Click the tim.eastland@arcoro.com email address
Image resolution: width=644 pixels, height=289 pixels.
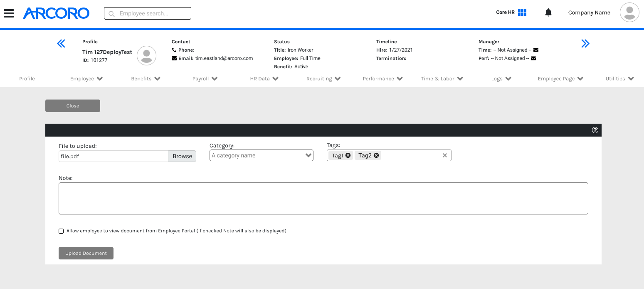click(x=224, y=58)
